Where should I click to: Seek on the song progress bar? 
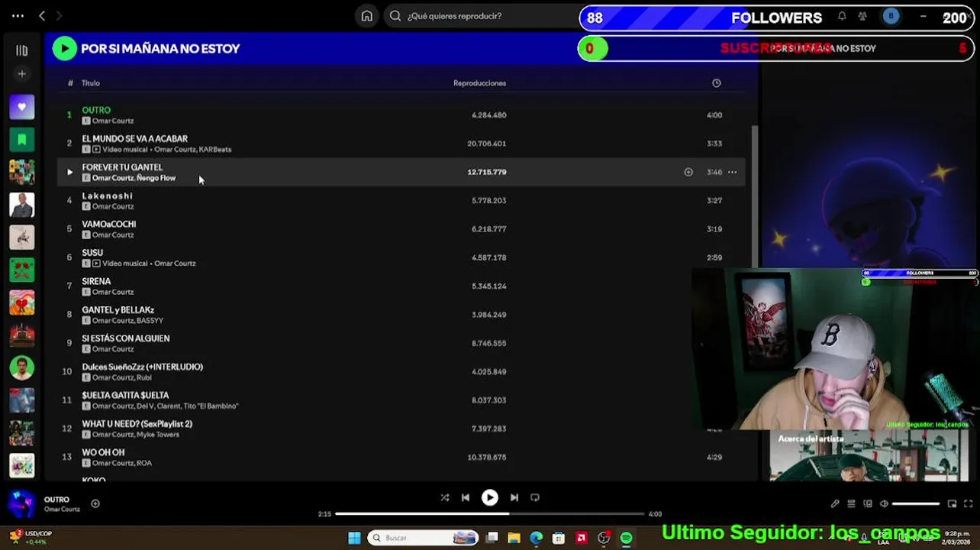point(489,514)
